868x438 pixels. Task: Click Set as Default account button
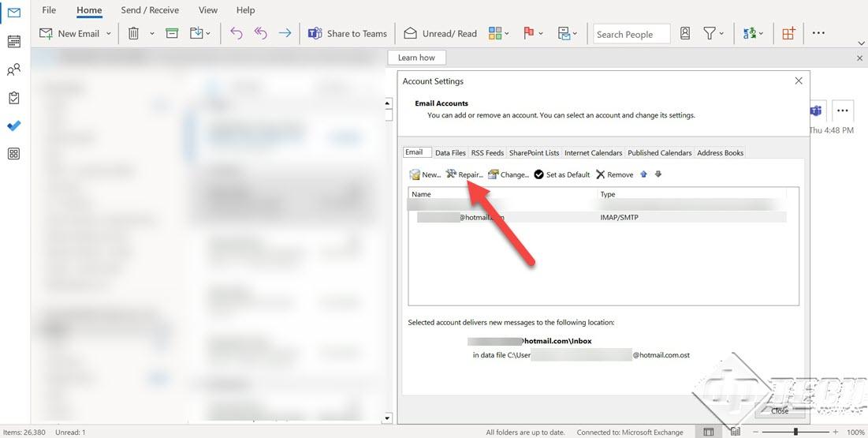tap(562, 174)
